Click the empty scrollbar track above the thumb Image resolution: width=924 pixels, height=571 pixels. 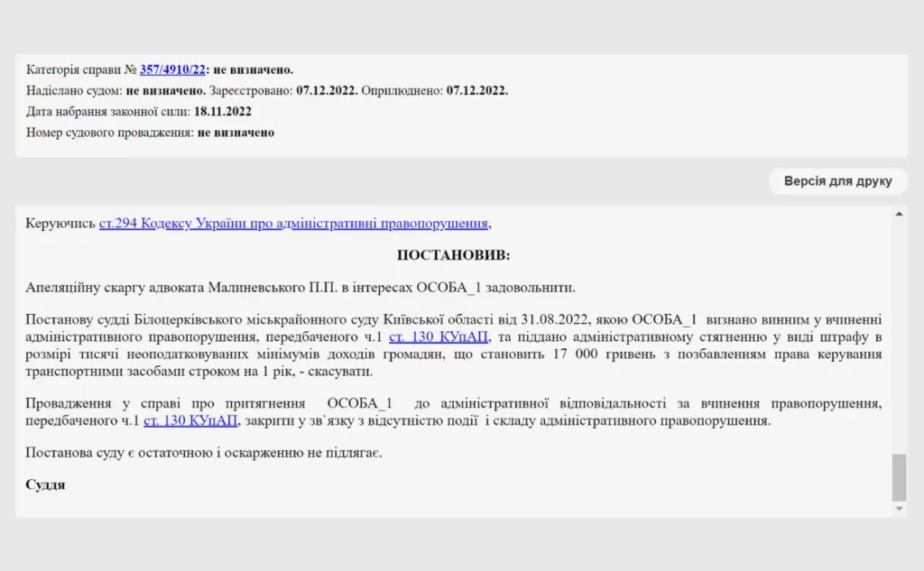898,334
